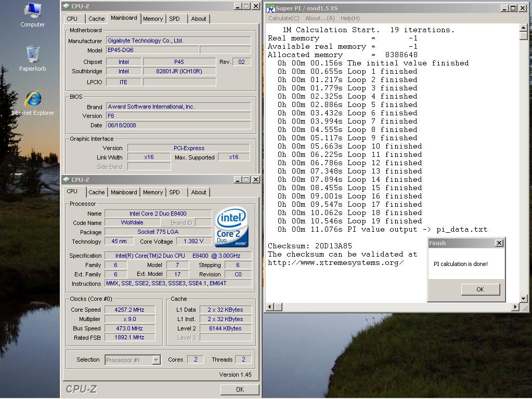The height and width of the screenshot is (399, 532).
Task: Open the Processor #1 selection dropdown
Action: 156,360
